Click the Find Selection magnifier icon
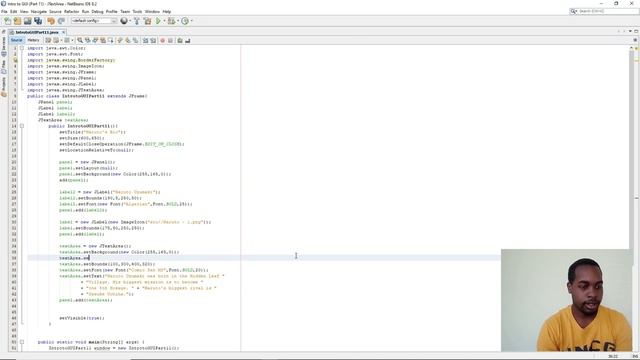The width and height of the screenshot is (640, 360). point(80,40)
